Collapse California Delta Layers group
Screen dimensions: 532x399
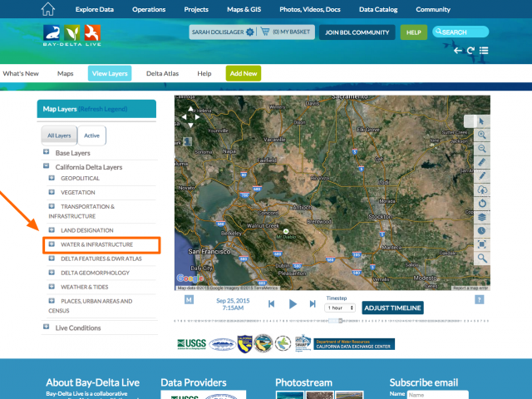click(x=47, y=166)
